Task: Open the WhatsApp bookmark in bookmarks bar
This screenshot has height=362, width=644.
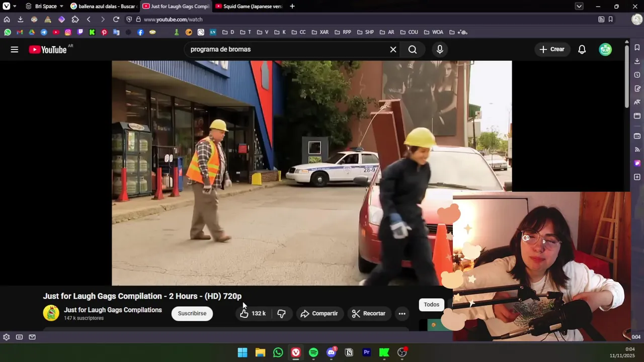Action: (8, 32)
